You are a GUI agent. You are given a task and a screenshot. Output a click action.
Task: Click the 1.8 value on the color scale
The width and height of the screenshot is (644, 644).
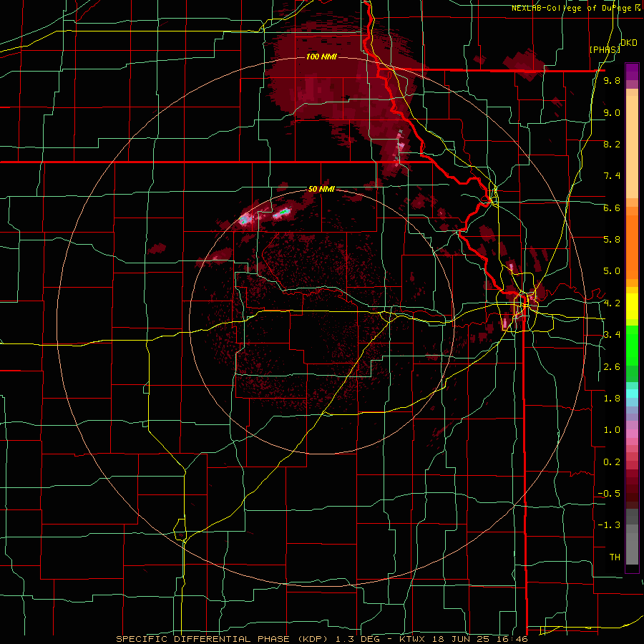(x=612, y=399)
